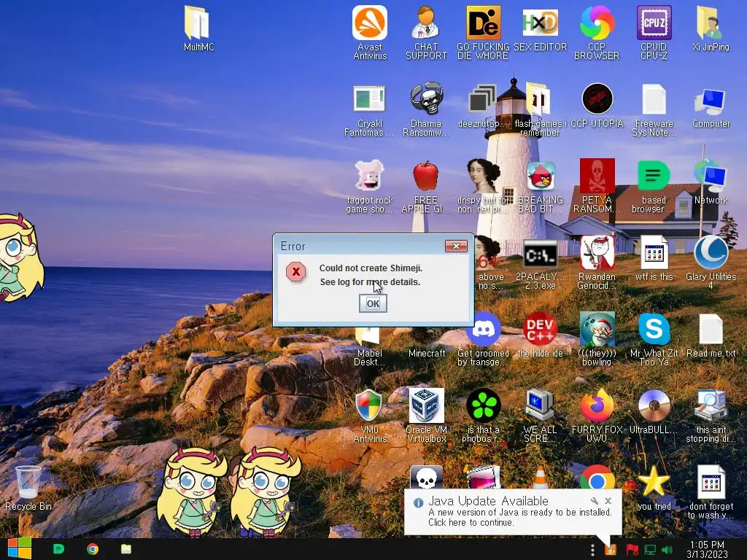Open the CHAT SUPPORT desktop shortcut
This screenshot has width=747, height=560.
click(x=426, y=32)
